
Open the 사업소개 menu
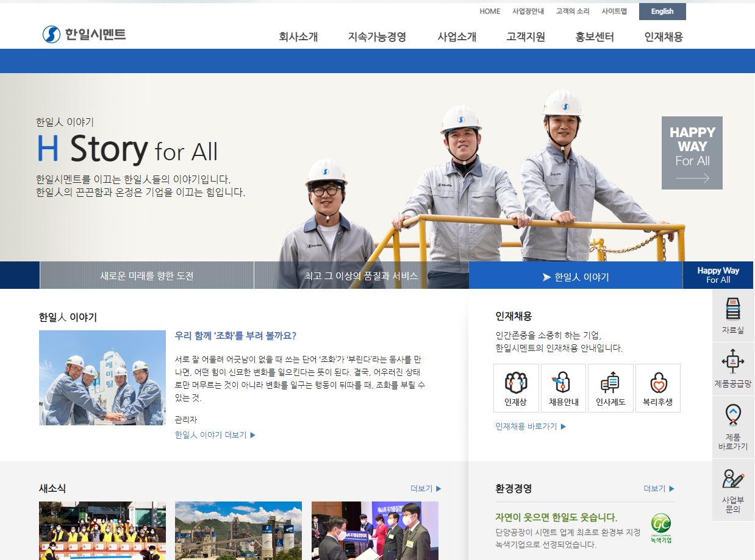(x=457, y=37)
